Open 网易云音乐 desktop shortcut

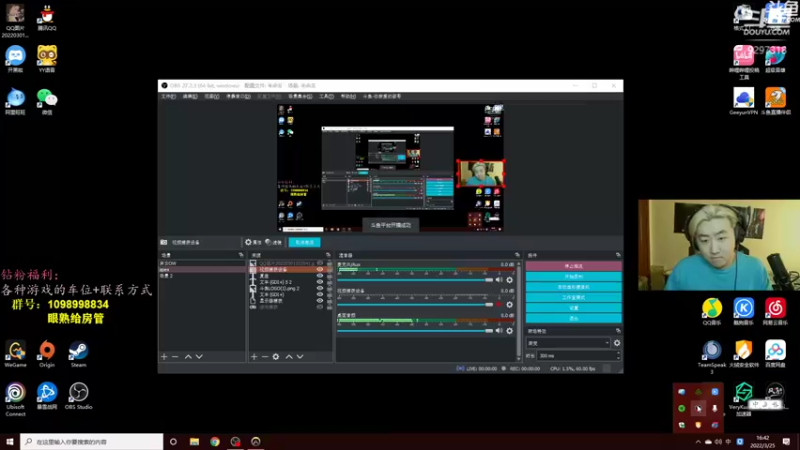pos(775,312)
